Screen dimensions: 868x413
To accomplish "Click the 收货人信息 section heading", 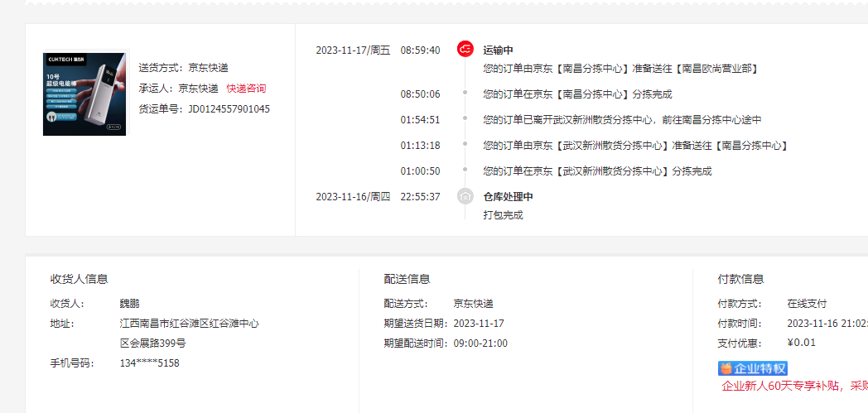I will coord(80,279).
